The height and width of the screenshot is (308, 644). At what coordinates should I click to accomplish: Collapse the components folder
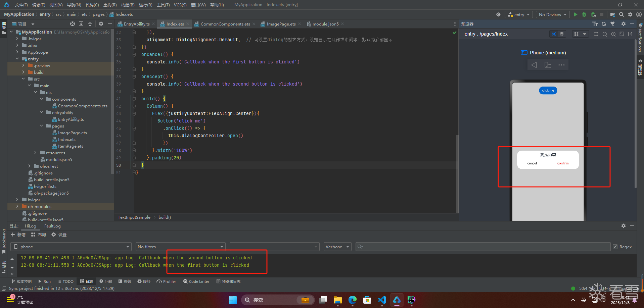tap(41, 99)
